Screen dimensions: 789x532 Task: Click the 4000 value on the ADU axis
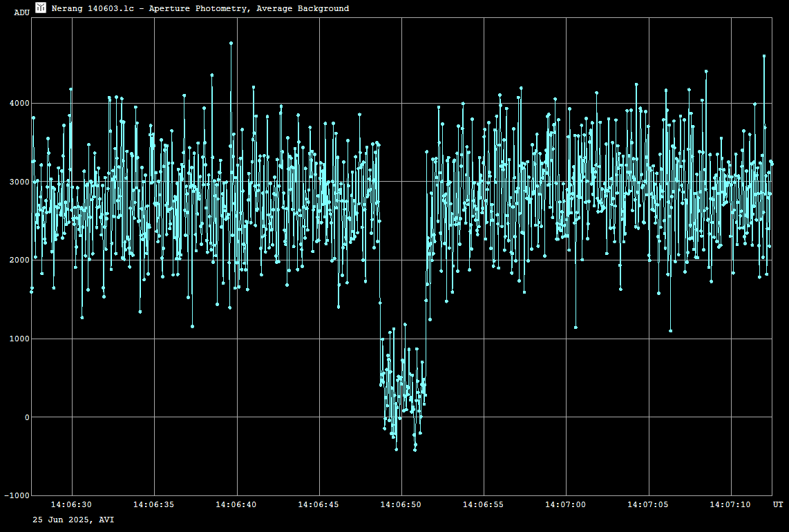click(19, 104)
